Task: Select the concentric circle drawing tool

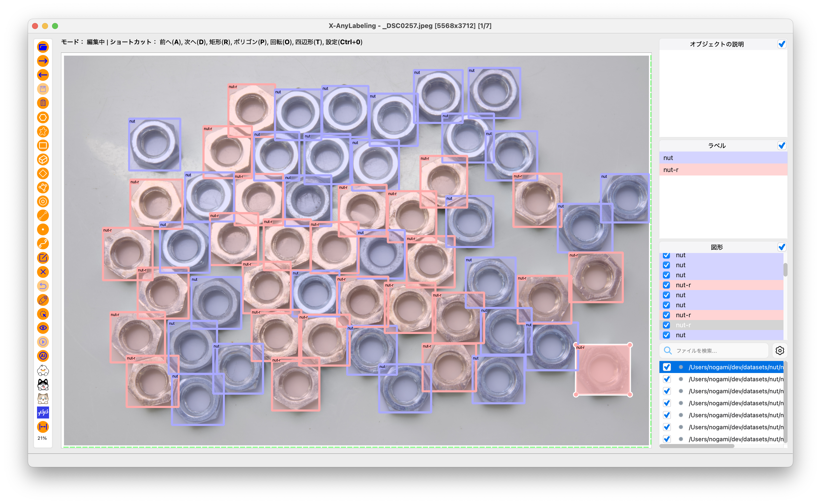Action: point(43,201)
